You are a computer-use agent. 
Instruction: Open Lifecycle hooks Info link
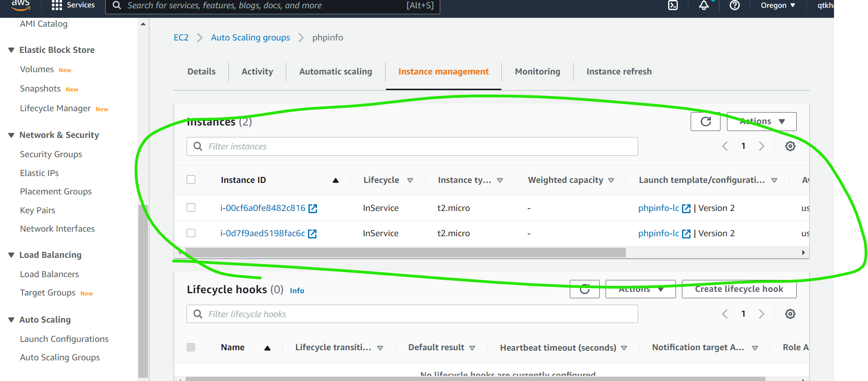click(297, 290)
